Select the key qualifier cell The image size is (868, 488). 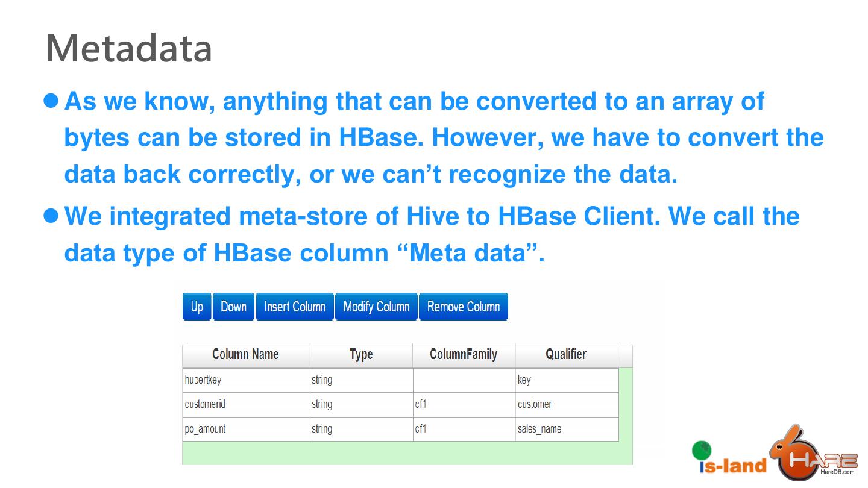[x=566, y=380]
